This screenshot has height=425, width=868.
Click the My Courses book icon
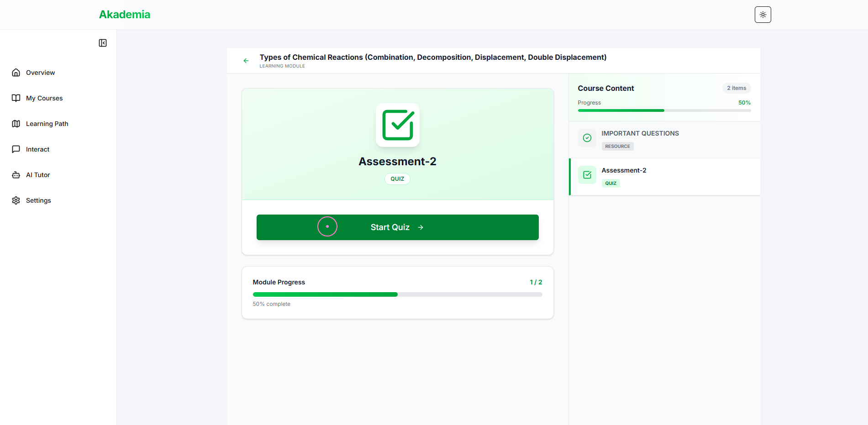coord(16,98)
